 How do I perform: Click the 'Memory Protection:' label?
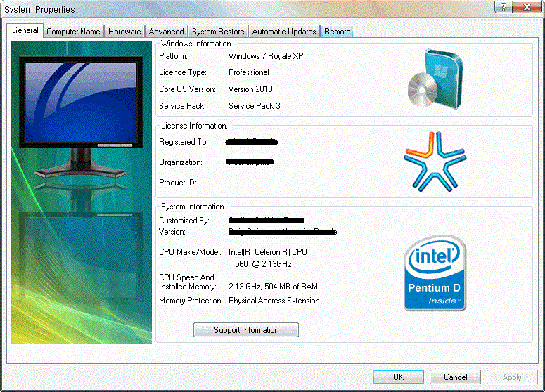tap(191, 301)
